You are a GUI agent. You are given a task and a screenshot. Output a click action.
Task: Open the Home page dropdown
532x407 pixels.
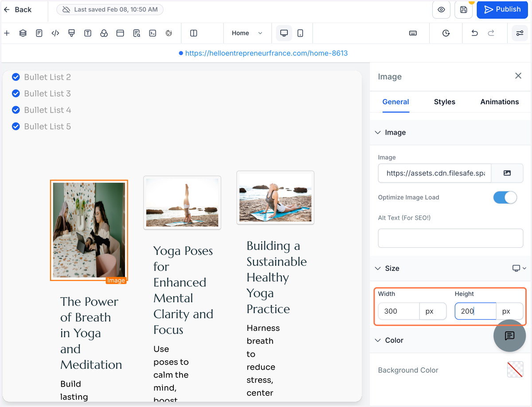(x=247, y=33)
